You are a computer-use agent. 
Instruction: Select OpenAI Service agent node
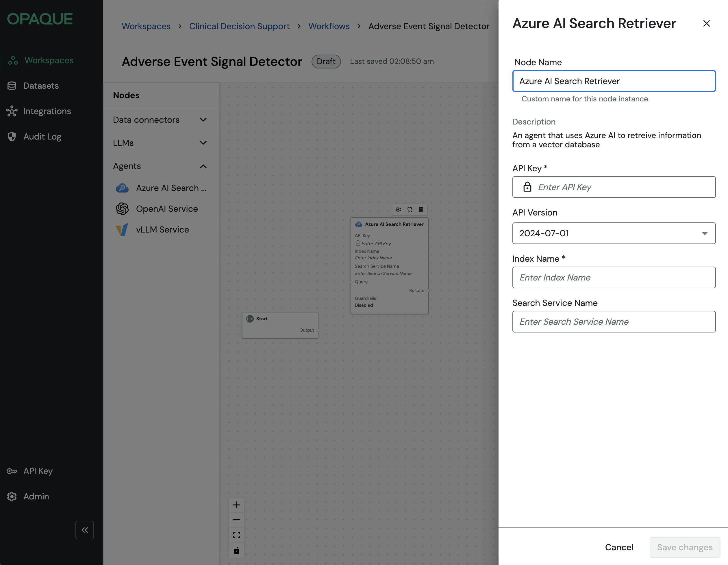coord(167,209)
